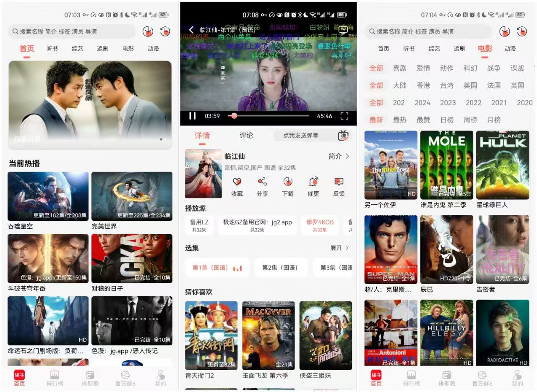Download episodes with the 下载 icon
Image resolution: width=537 pixels, height=392 pixels.
[x=288, y=187]
